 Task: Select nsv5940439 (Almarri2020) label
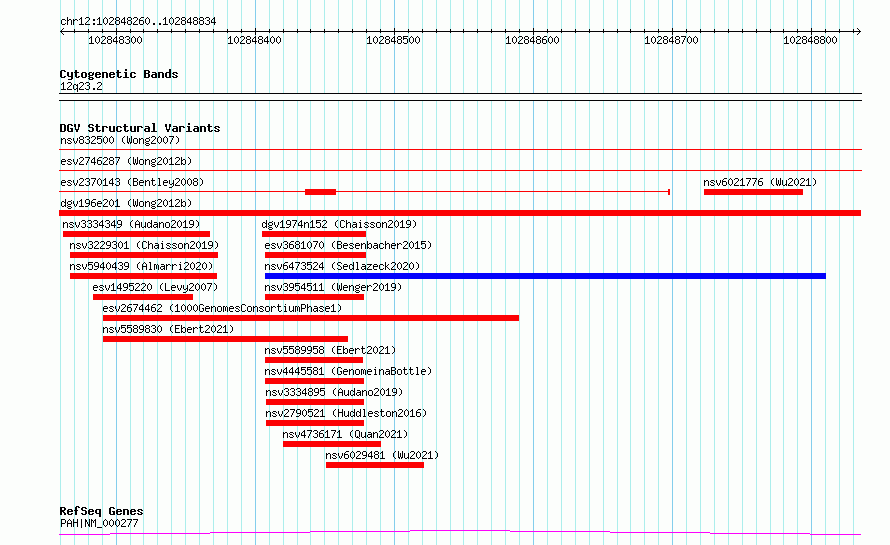pos(141,266)
